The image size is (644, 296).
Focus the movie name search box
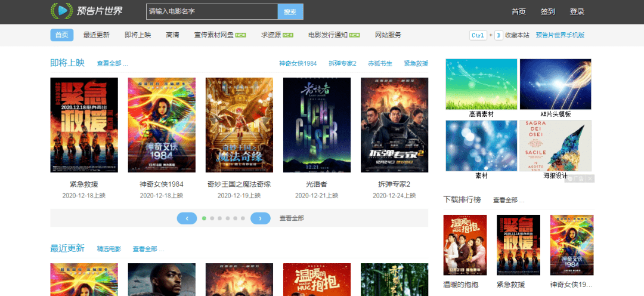(x=212, y=12)
